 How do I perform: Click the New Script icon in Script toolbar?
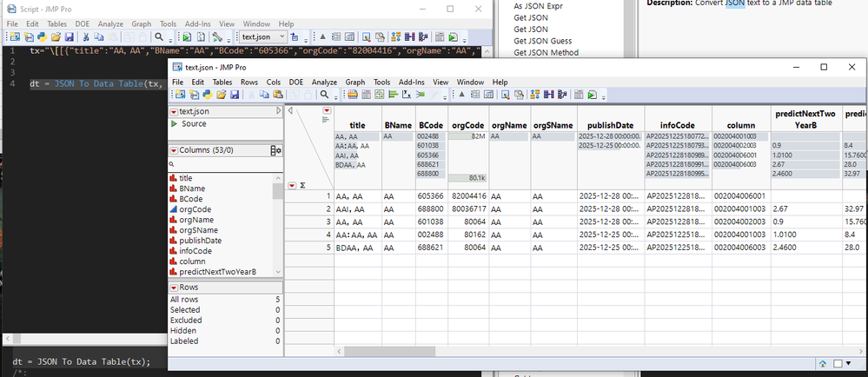pos(29,37)
